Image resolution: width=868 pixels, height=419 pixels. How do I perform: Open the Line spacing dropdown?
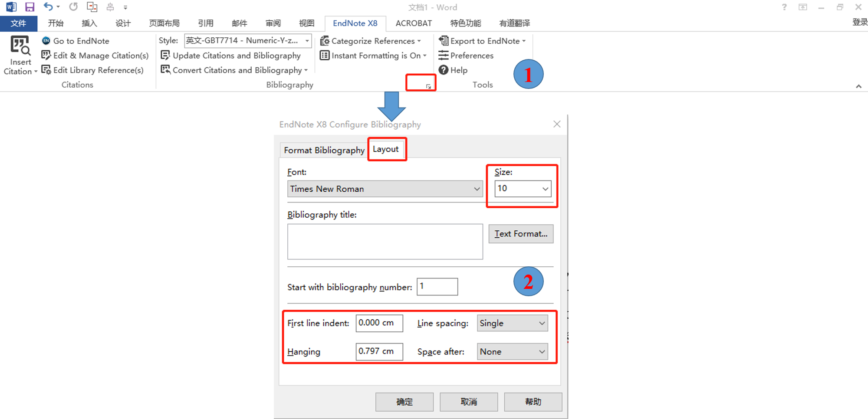[x=513, y=323]
